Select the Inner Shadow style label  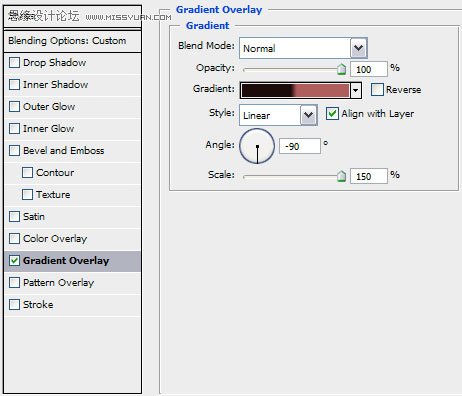pos(55,84)
